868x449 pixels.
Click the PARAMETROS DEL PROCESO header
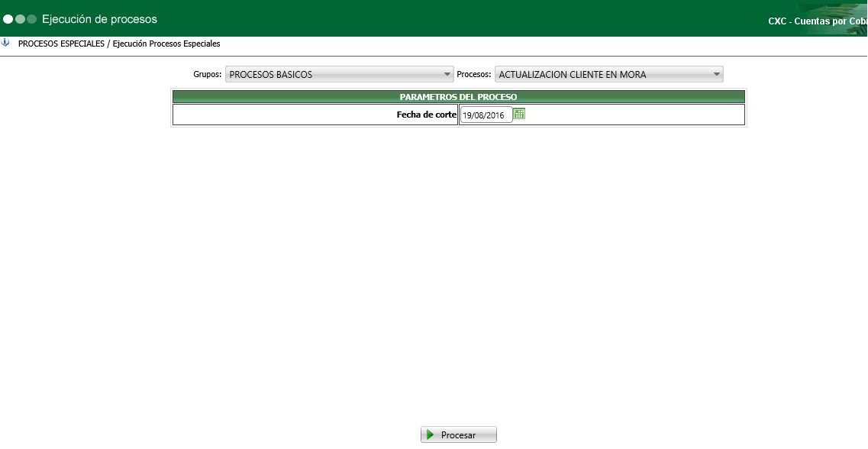458,97
